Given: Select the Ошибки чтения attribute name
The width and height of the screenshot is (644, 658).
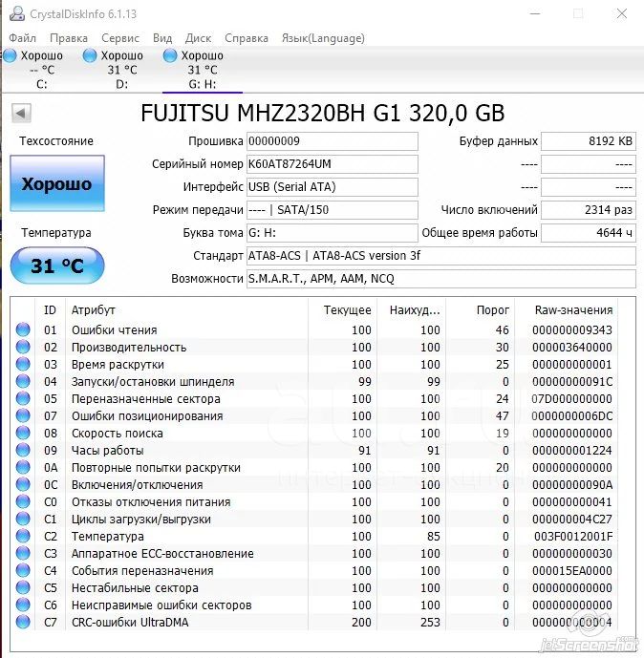Looking at the screenshot, I should pos(115,330).
